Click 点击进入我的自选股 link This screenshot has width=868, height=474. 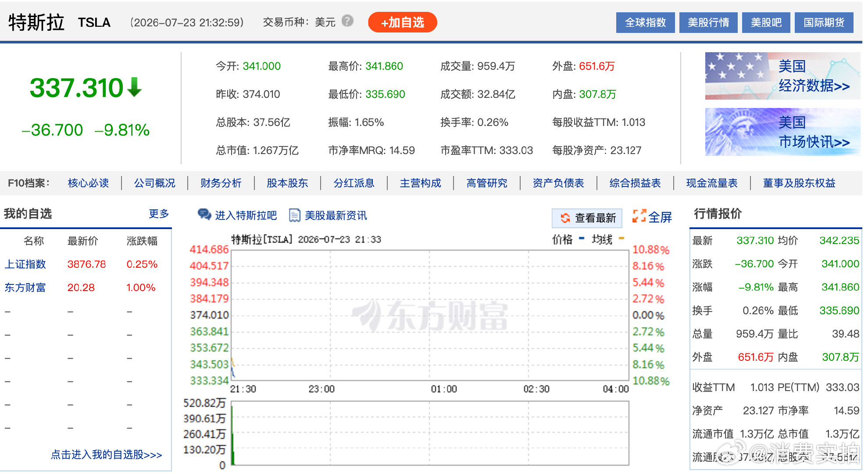click(x=106, y=455)
